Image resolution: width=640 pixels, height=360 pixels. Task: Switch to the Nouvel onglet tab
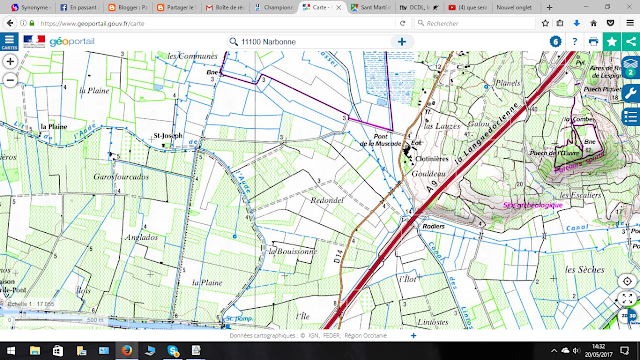tap(514, 7)
